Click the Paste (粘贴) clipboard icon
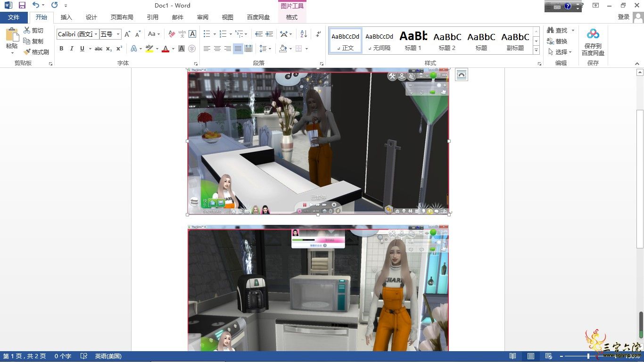The height and width of the screenshot is (362, 644). tap(12, 35)
